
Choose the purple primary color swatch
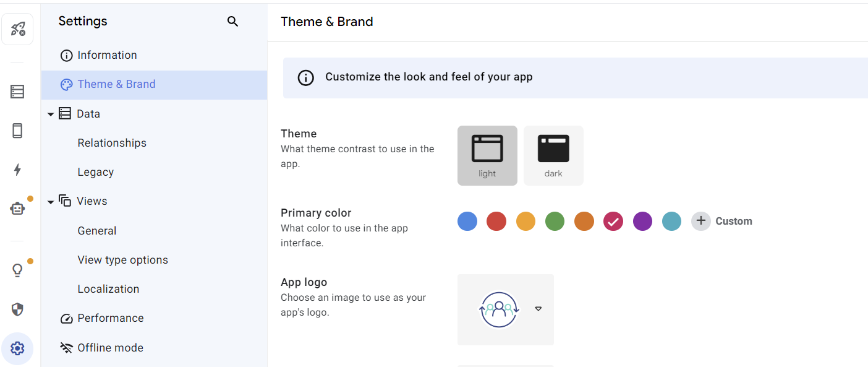pyautogui.click(x=642, y=221)
